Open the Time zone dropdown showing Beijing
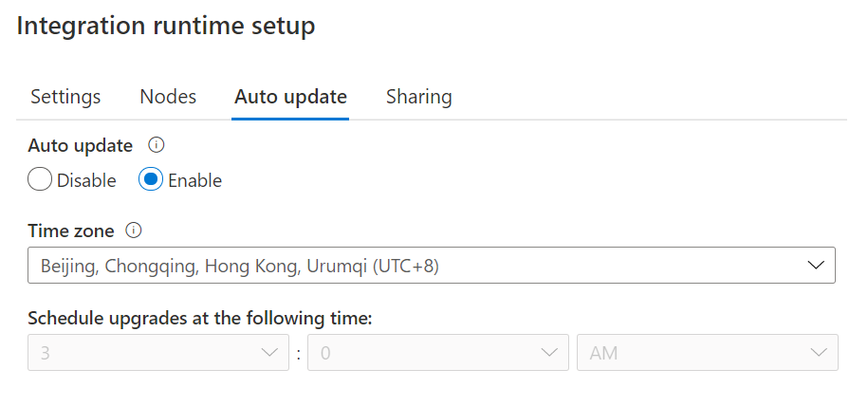Image resolution: width=868 pixels, height=406 pixels. (417, 266)
